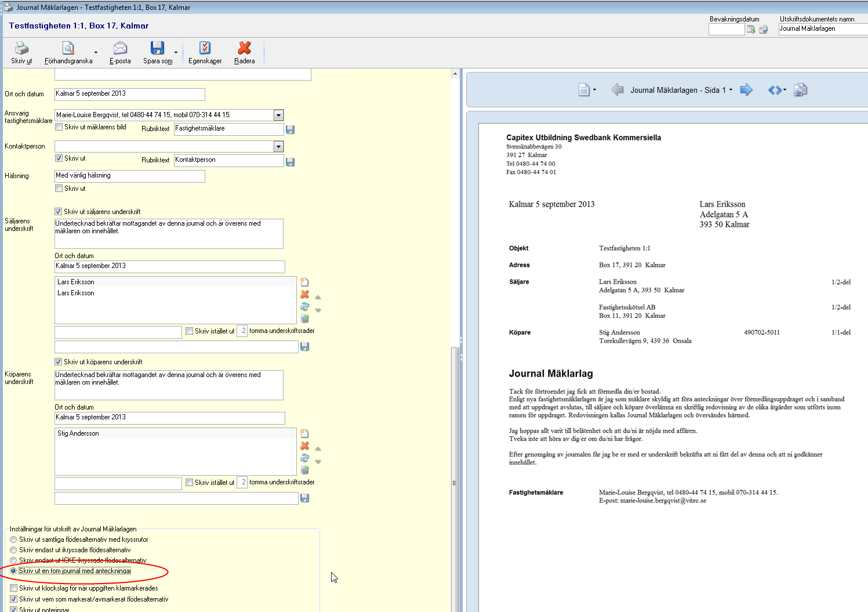Add new entry to buyer signature list

pos(304,434)
